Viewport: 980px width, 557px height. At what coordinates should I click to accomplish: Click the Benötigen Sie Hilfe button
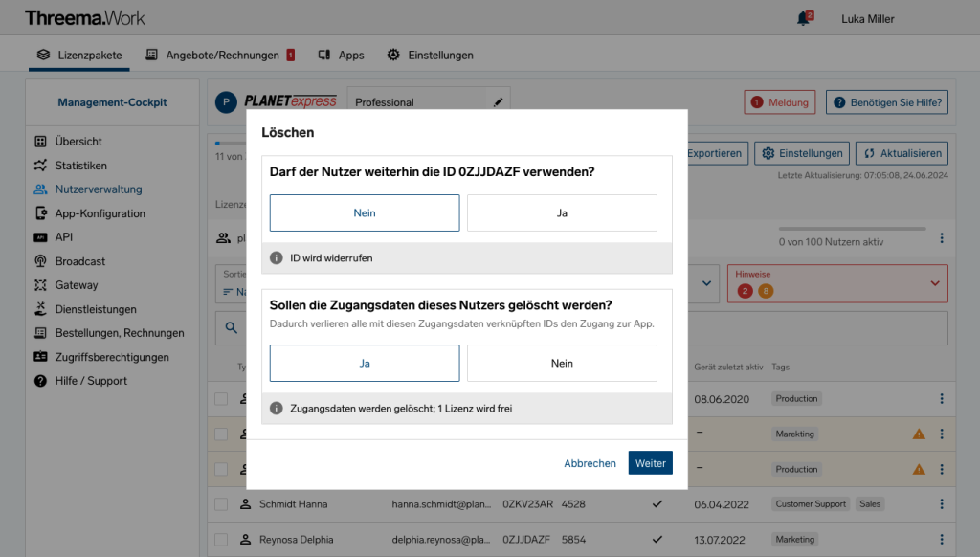coord(886,102)
